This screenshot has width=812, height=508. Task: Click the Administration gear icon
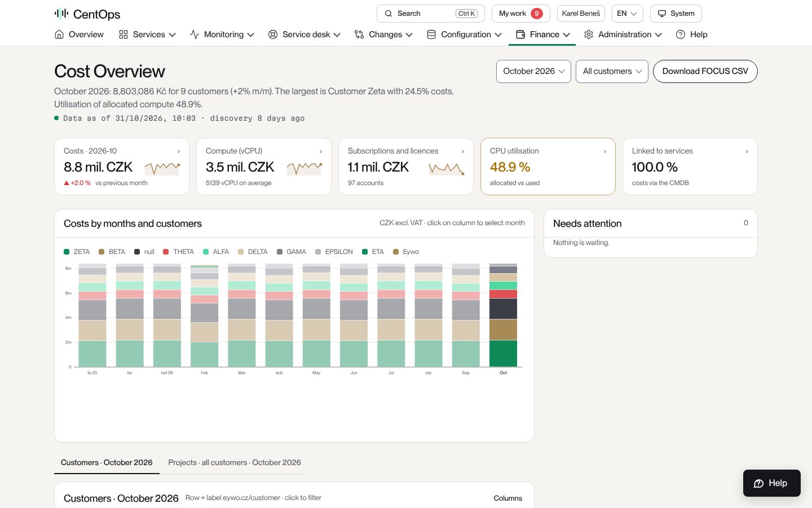point(589,34)
